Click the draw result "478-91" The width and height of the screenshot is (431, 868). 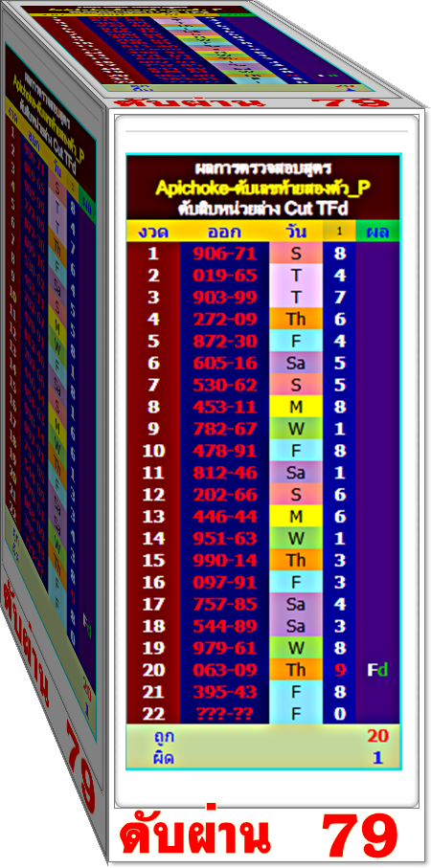(224, 451)
